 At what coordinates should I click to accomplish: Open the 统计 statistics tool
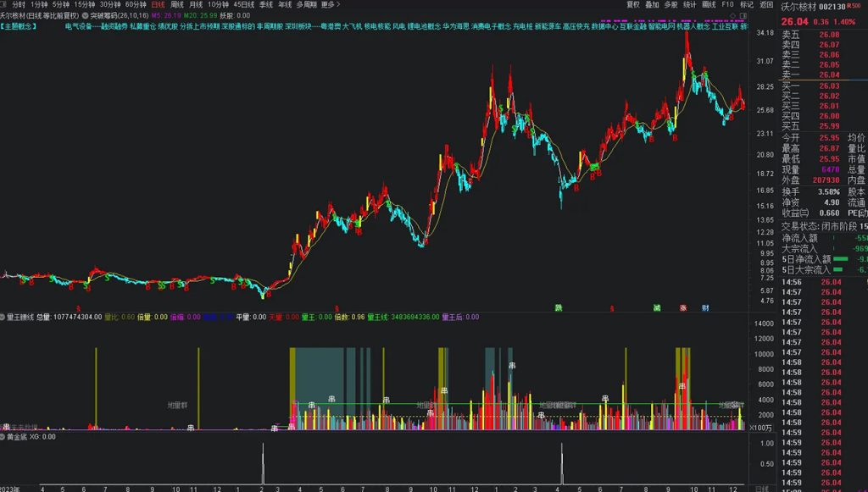point(687,4)
